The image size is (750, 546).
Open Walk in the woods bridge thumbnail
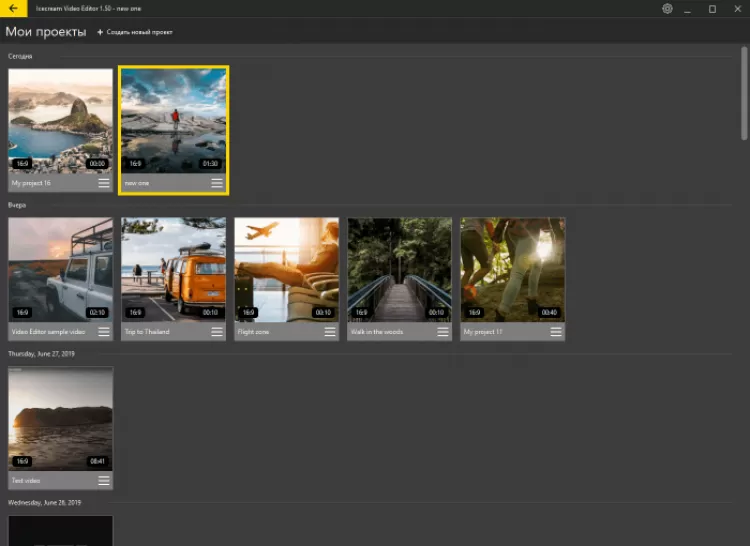coord(399,268)
